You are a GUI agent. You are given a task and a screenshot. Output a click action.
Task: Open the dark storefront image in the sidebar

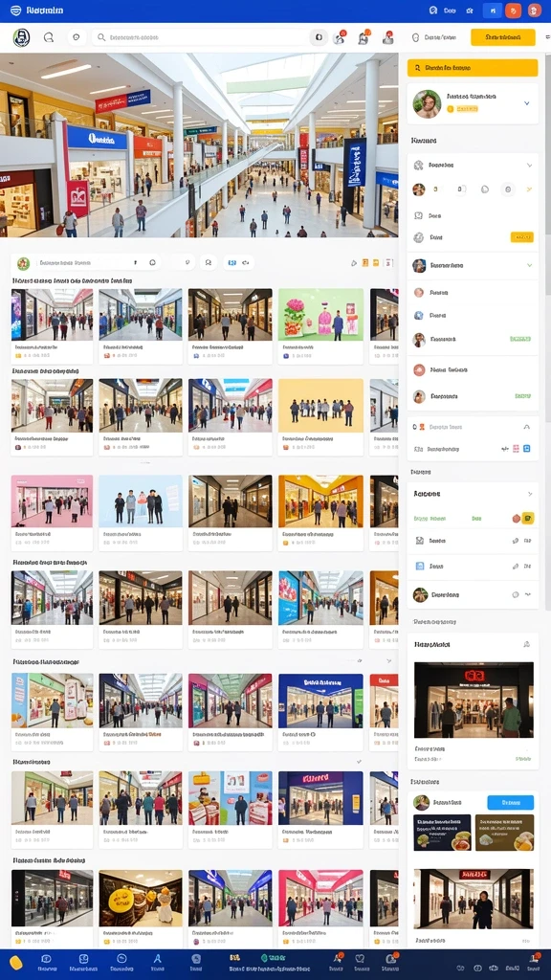(474, 700)
